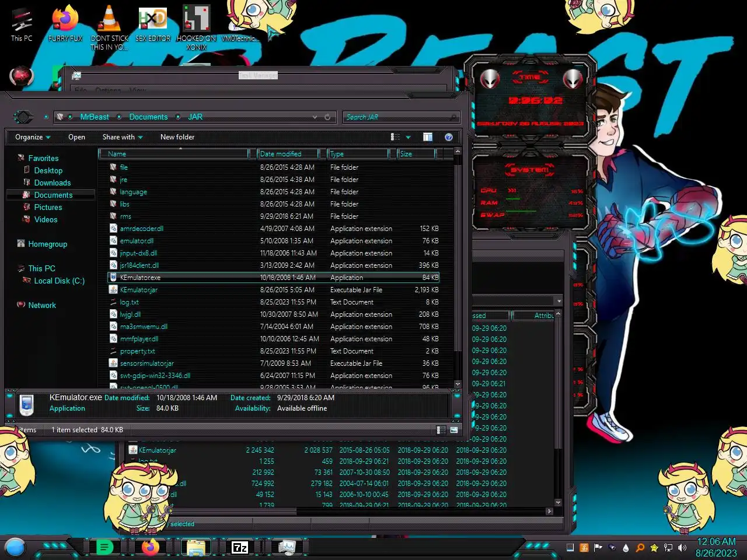Click the refresh button in the address bar
The width and height of the screenshot is (747, 560).
coord(327,117)
